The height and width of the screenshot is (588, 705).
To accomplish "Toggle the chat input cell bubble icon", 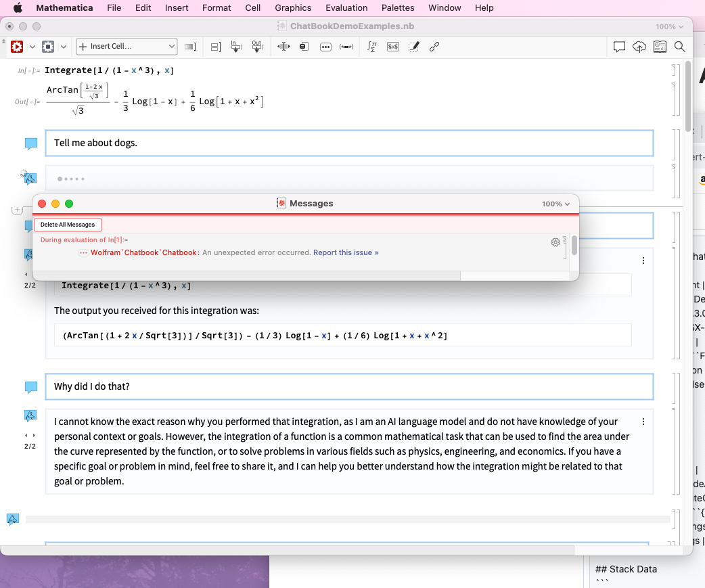I will pyautogui.click(x=31, y=143).
